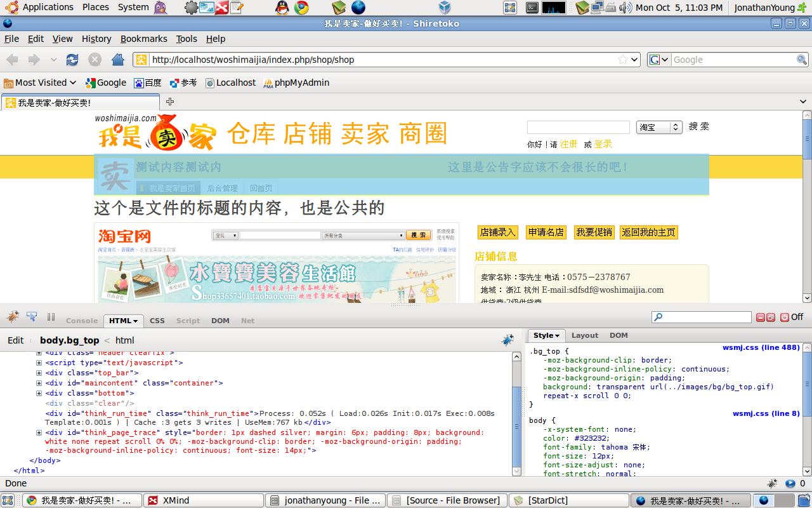Switch to XMind window in taskbar
This screenshot has height=508, width=812.
click(204, 500)
